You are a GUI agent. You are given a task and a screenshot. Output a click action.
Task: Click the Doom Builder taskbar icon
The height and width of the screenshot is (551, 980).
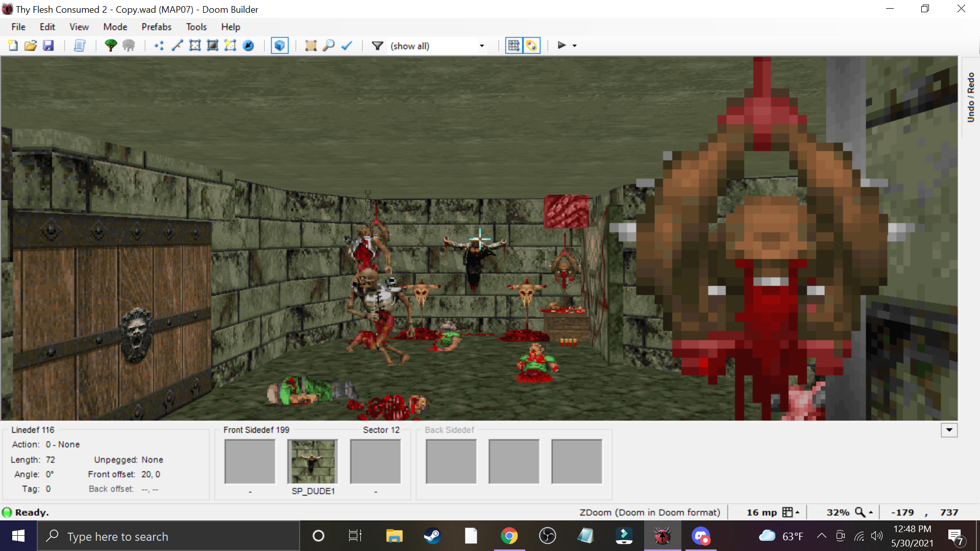pyautogui.click(x=662, y=536)
